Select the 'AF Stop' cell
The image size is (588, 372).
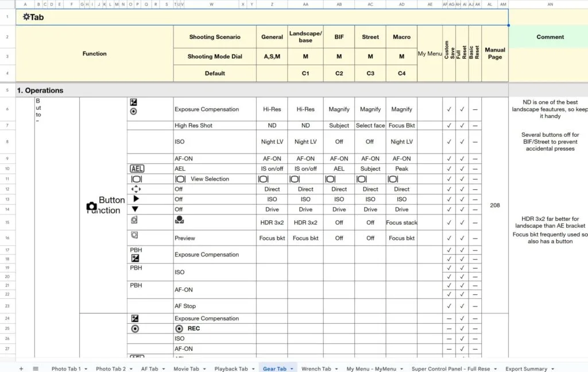pyautogui.click(x=215, y=306)
